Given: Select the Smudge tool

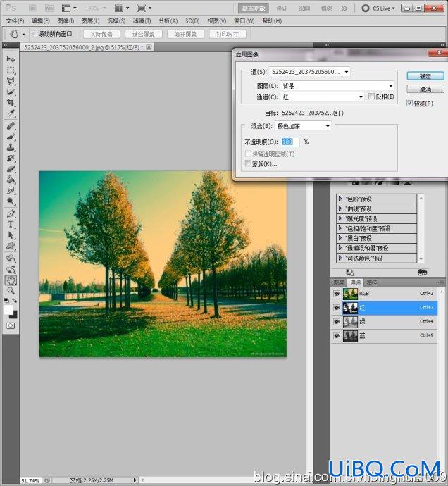Looking at the screenshot, I should point(11,190).
